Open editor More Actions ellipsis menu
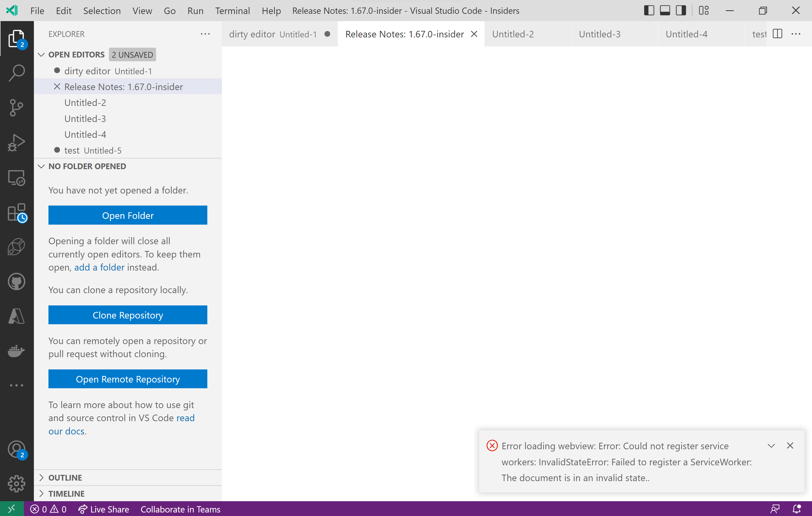 (x=796, y=34)
